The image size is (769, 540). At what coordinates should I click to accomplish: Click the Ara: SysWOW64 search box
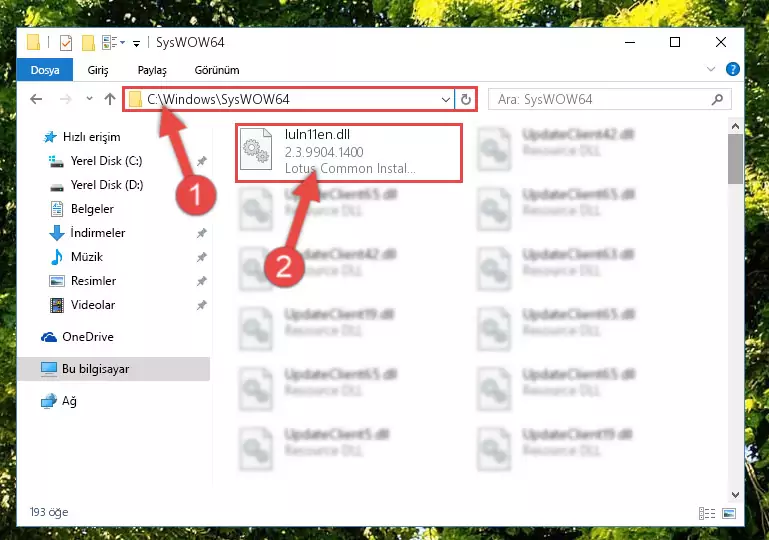(610, 100)
